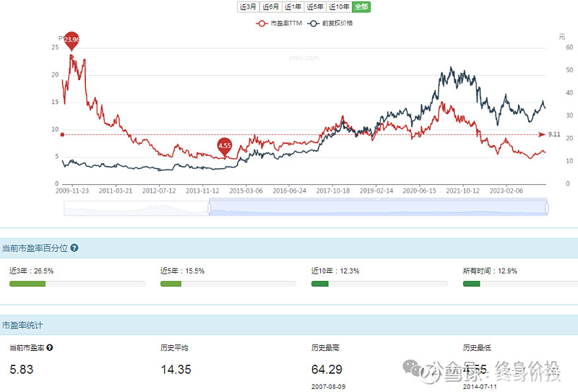Switch to 近6月 time range
Viewport: 578px width, 392px height.
[270, 7]
